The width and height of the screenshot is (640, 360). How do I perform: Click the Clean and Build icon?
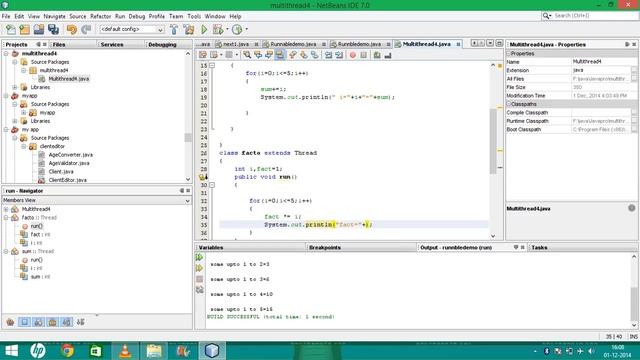pyautogui.click(x=189, y=29)
